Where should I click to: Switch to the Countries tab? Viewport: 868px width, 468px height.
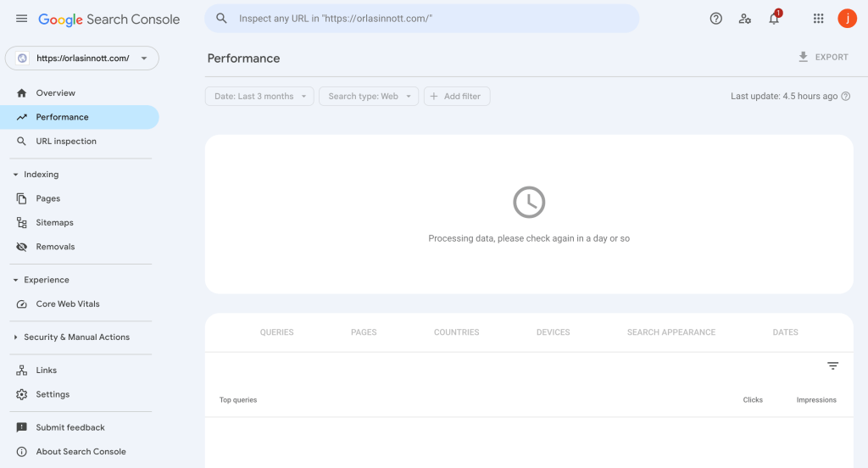point(456,332)
